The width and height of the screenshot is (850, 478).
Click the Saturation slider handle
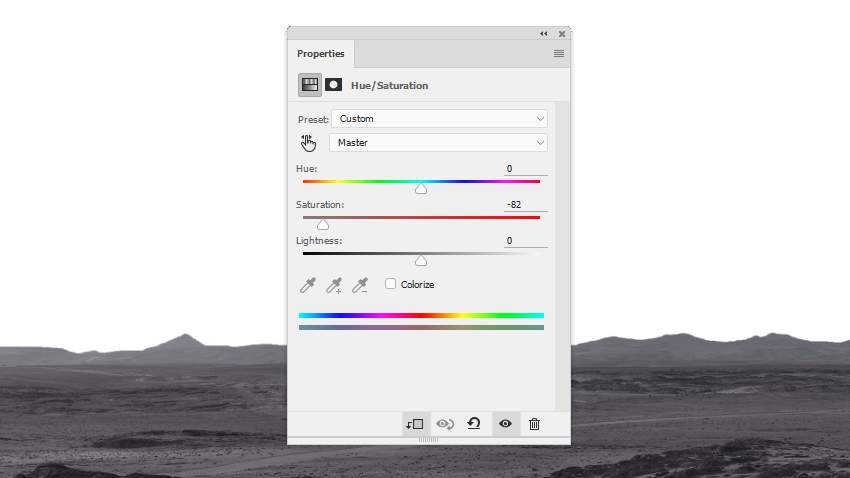pyautogui.click(x=323, y=225)
